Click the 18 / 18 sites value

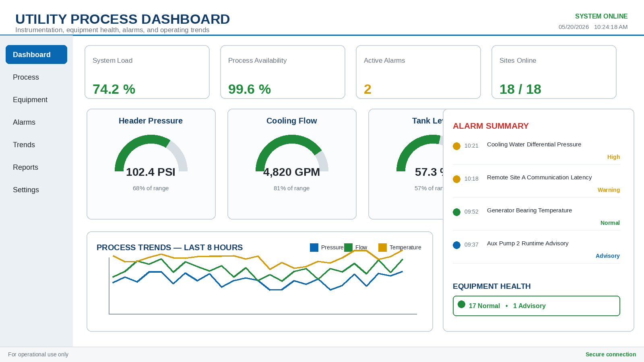click(520, 89)
